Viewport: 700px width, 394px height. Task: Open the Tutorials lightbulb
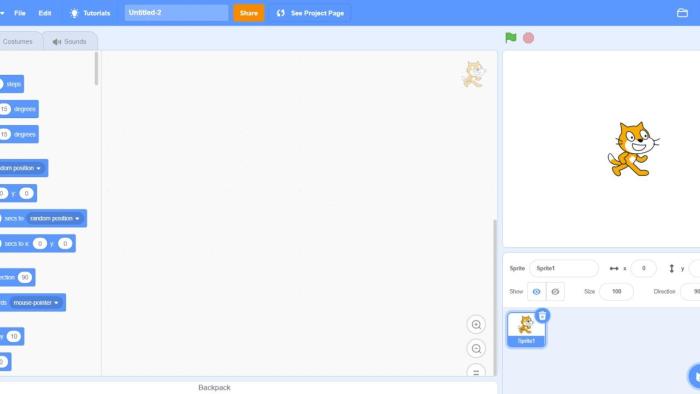pos(90,13)
